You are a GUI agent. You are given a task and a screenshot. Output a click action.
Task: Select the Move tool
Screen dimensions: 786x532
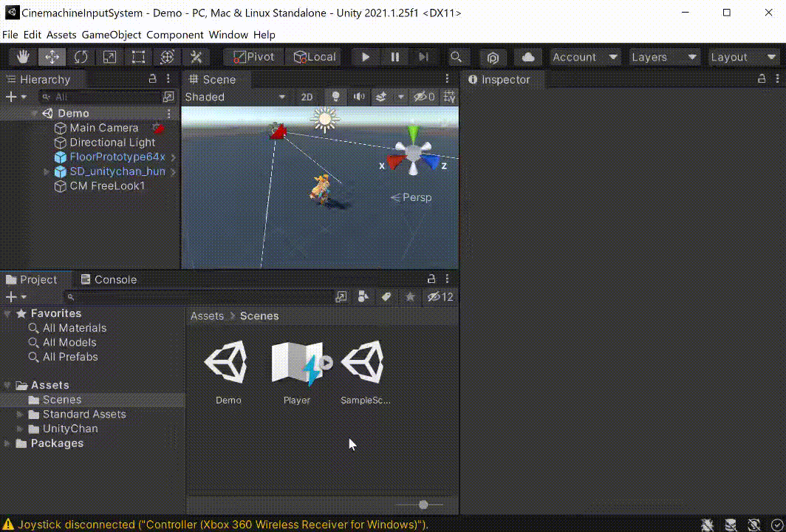click(52, 57)
